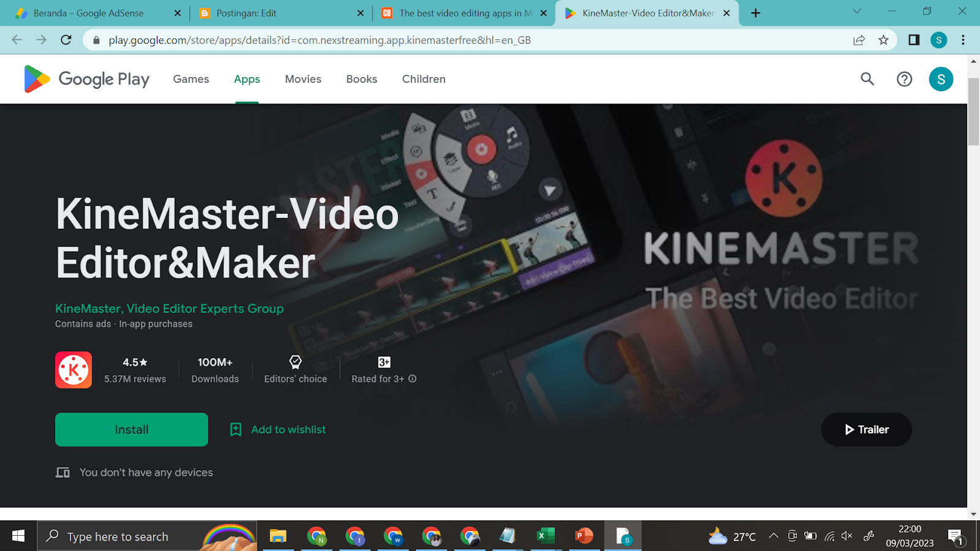Open the weather widget showing 27°C

tap(732, 536)
